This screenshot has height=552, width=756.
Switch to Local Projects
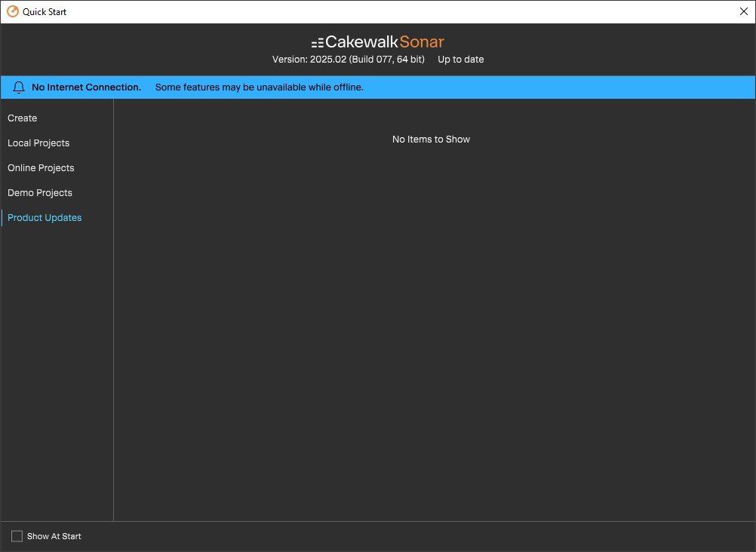point(38,143)
